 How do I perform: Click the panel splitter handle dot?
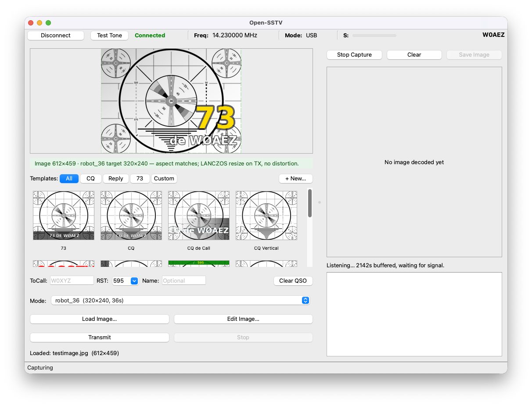pos(320,202)
